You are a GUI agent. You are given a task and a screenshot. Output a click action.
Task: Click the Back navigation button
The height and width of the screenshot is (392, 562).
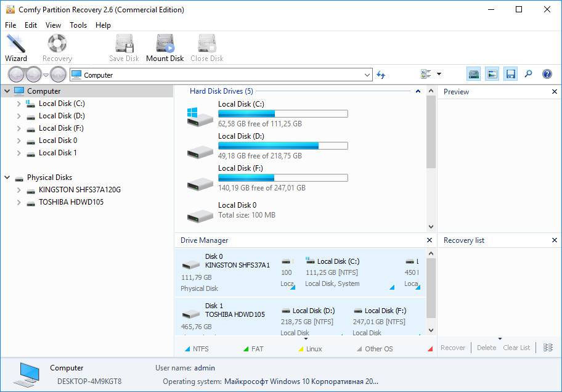tap(16, 75)
